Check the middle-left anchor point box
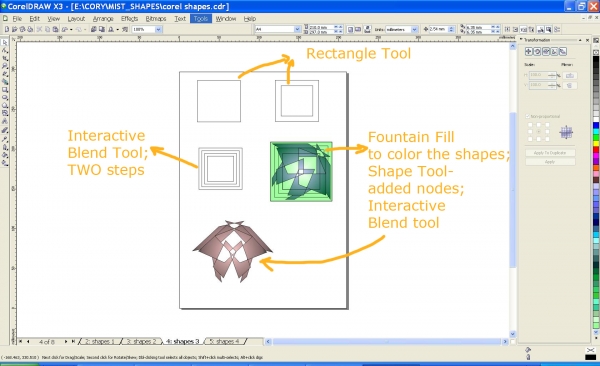Image resolution: width=600 pixels, height=366 pixels. click(530, 131)
